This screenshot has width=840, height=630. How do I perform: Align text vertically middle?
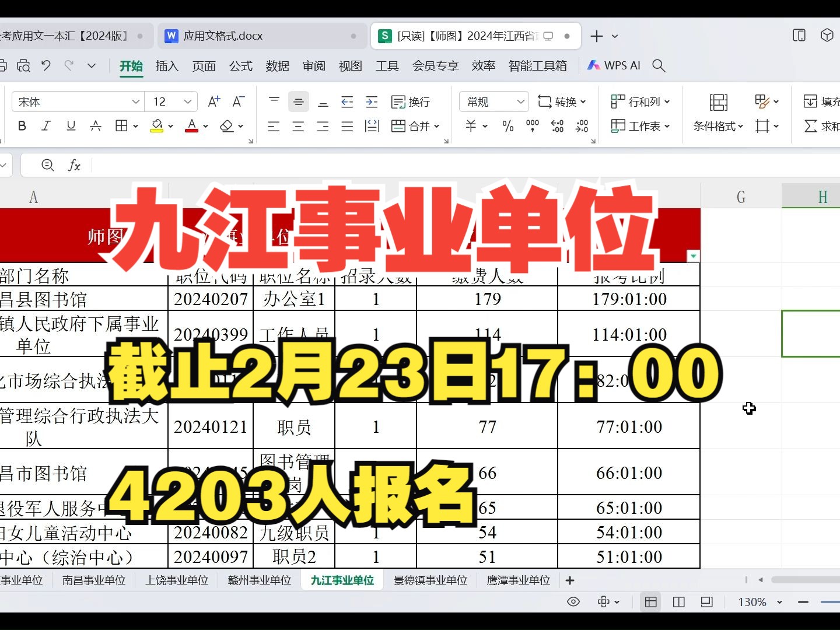[299, 101]
